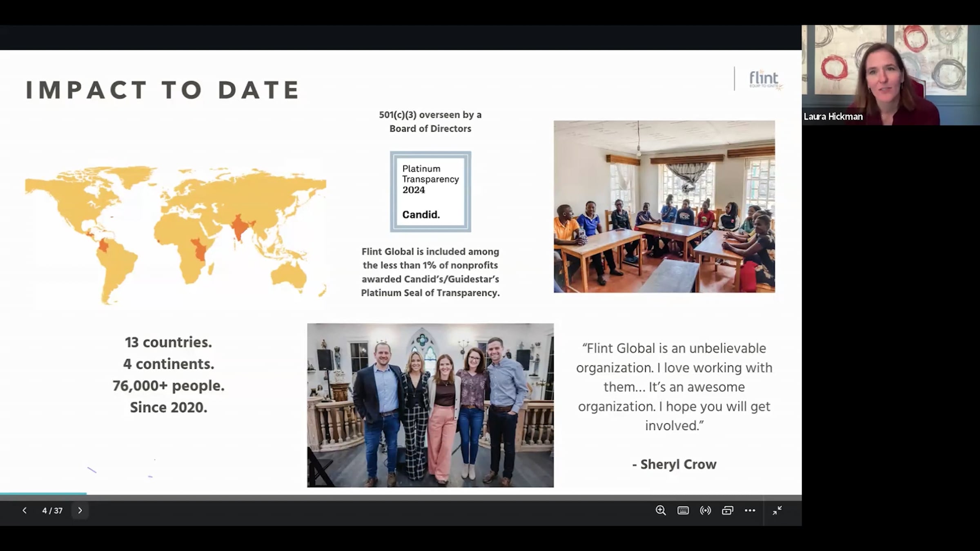980x551 pixels.
Task: Click the flint logo on slide
Action: (x=765, y=80)
